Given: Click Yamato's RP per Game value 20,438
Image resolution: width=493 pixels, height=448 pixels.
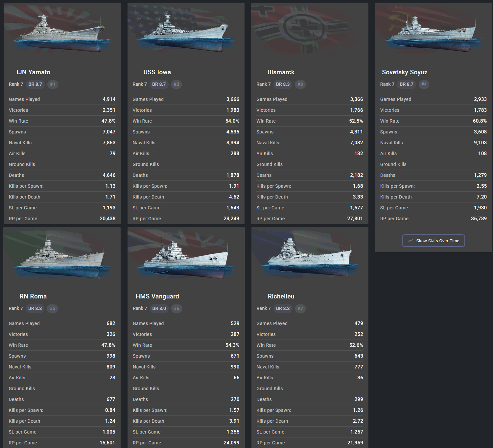Looking at the screenshot, I should [107, 219].
